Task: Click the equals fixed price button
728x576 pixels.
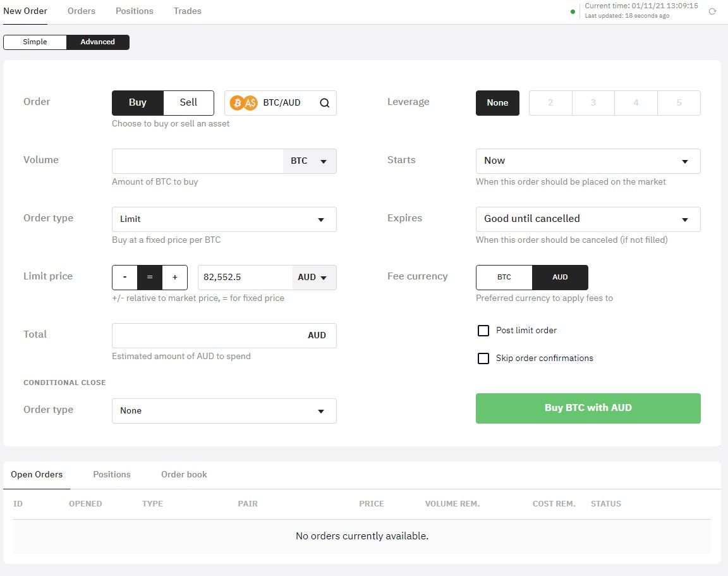Action: pos(150,278)
